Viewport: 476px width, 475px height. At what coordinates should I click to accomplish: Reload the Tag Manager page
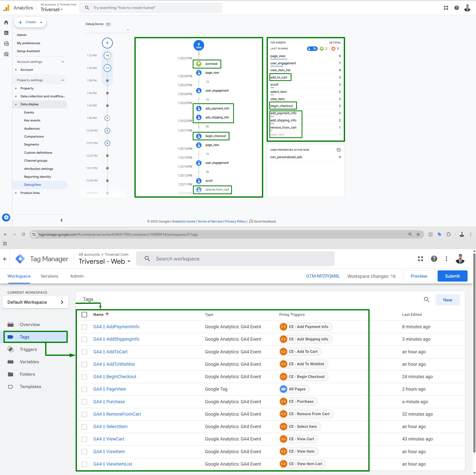(23, 234)
